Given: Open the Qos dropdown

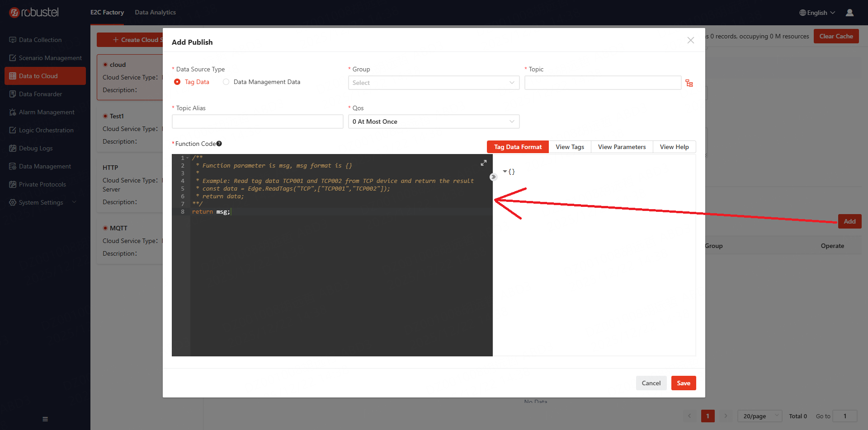Looking at the screenshot, I should [x=433, y=122].
